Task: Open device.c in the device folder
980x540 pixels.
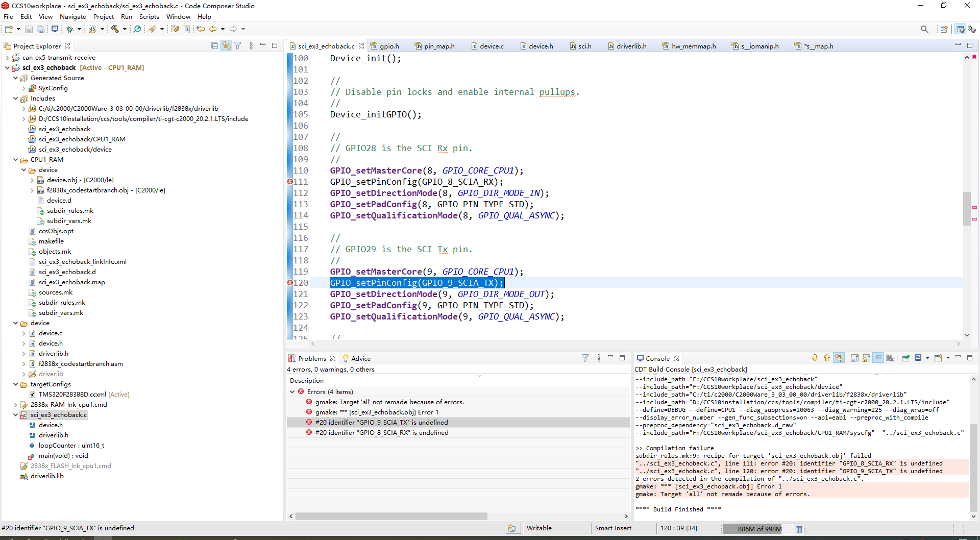Action: 51,333
